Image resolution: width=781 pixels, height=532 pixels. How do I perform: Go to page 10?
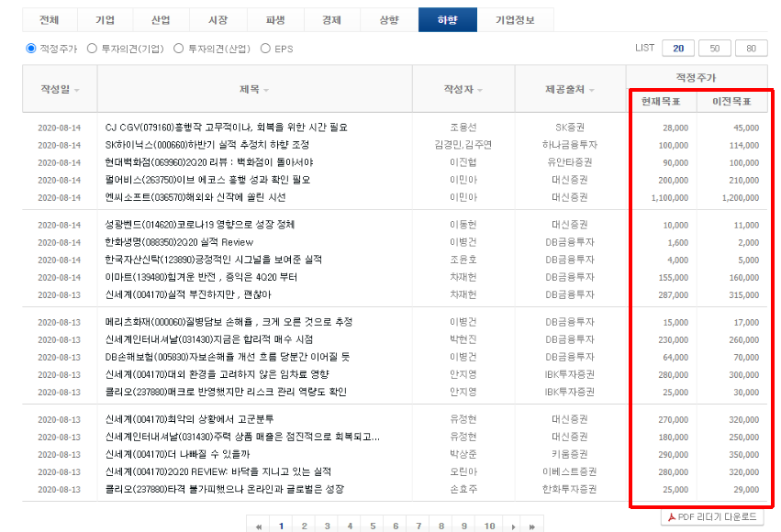point(490,526)
